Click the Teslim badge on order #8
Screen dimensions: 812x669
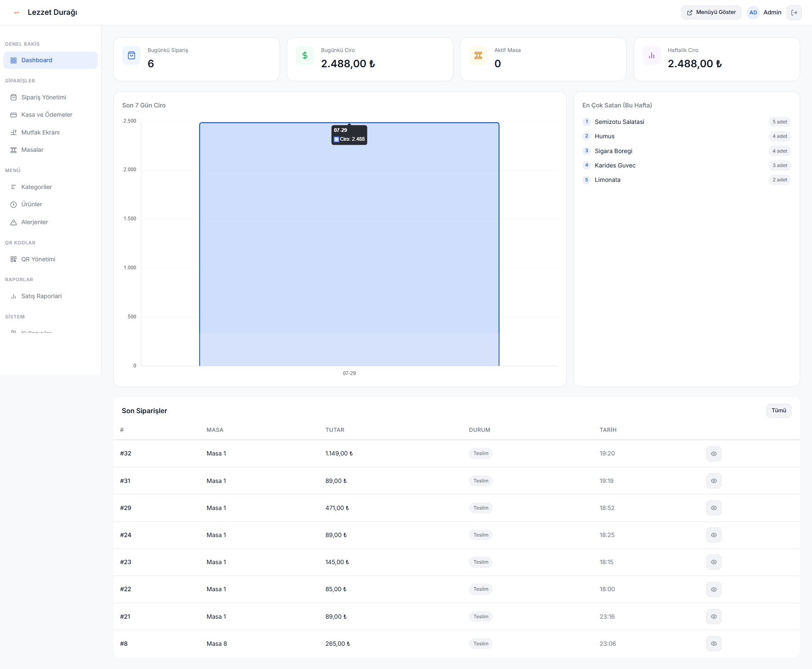481,644
